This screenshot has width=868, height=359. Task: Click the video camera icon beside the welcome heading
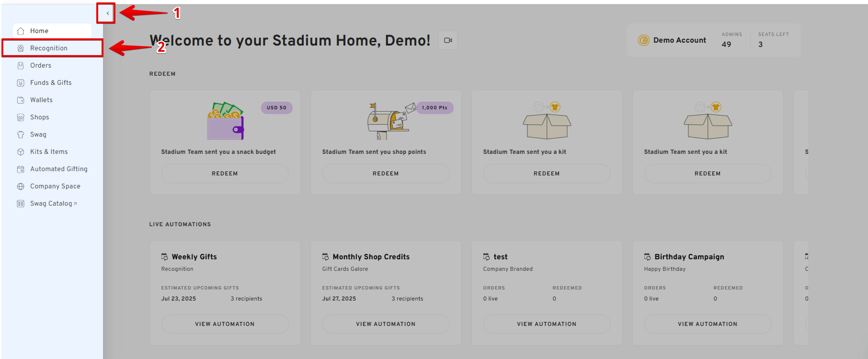448,40
